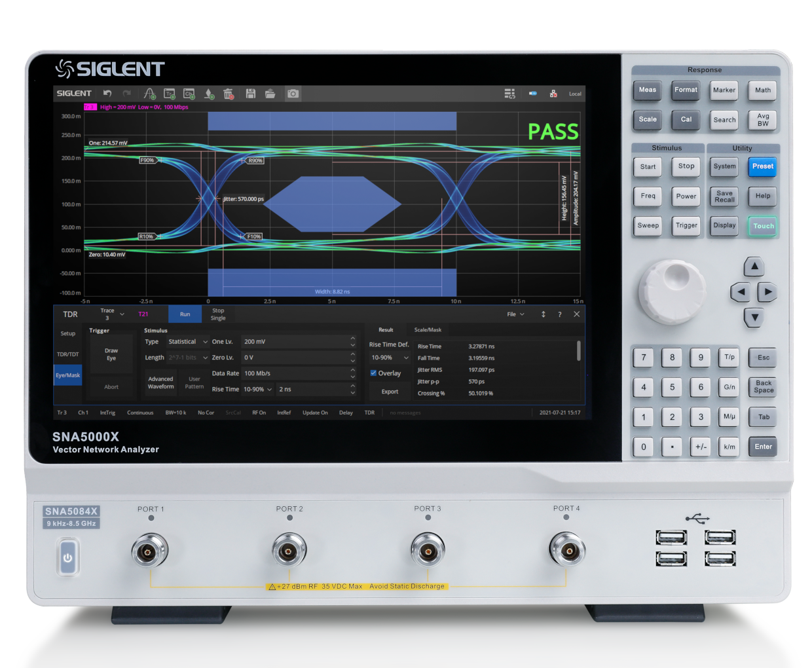
Task: Click the Export button
Action: pyautogui.click(x=390, y=392)
